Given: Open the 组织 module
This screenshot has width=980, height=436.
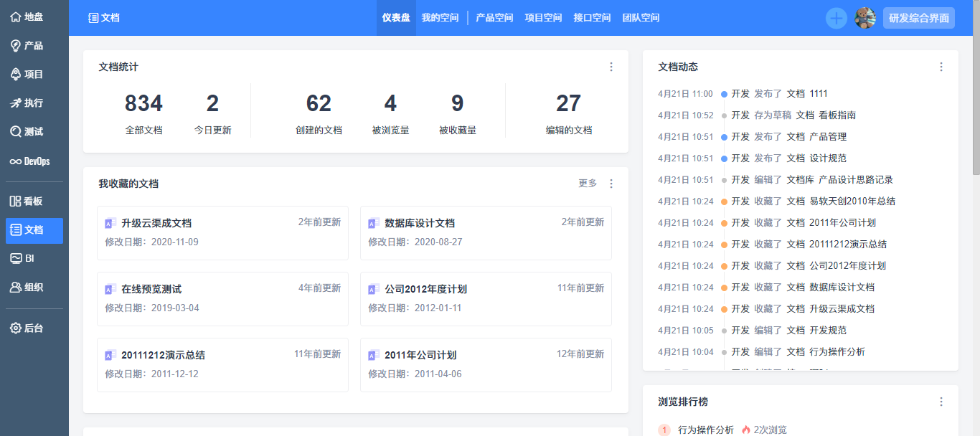Looking at the screenshot, I should click(x=29, y=288).
